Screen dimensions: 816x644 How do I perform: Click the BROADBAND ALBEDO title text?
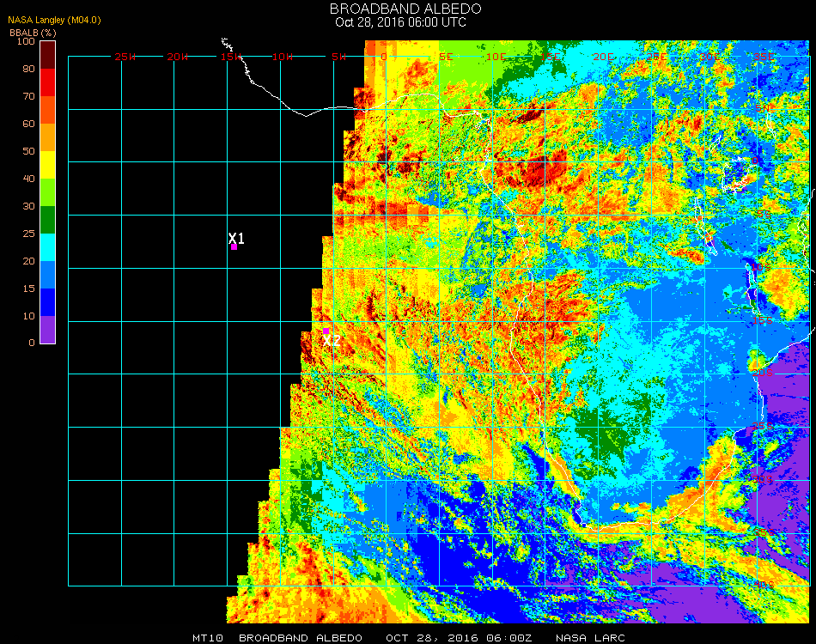(x=405, y=9)
